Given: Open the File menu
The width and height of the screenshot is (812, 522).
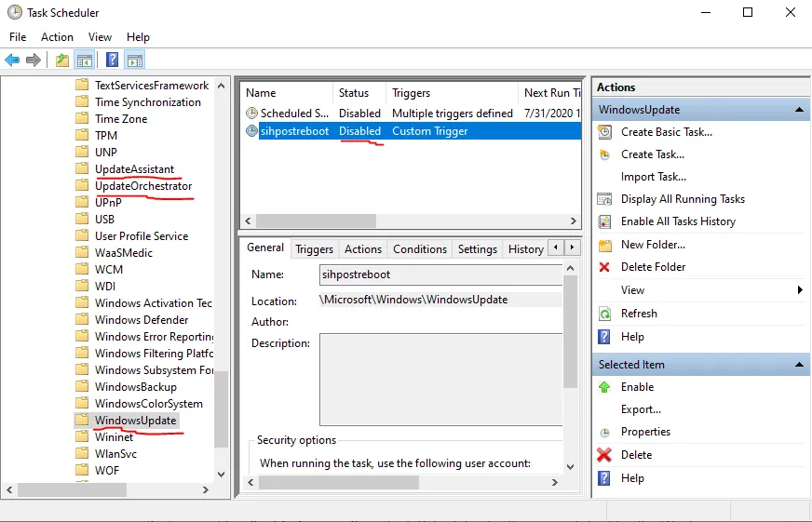Looking at the screenshot, I should point(18,37).
